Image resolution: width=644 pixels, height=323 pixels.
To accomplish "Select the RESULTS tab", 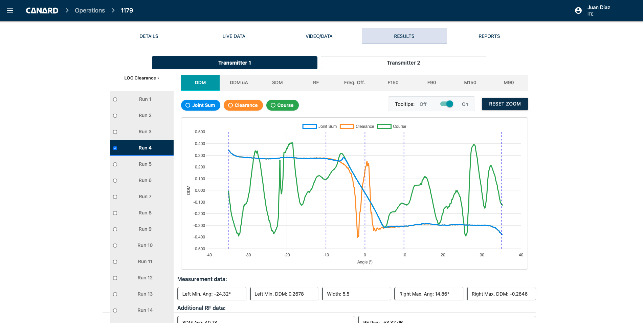I will [404, 36].
